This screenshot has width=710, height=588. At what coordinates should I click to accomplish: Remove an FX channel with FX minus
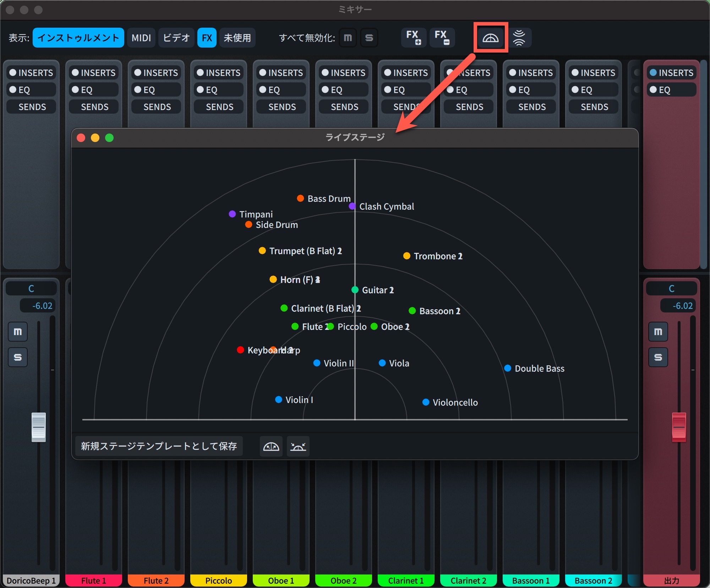click(x=442, y=38)
